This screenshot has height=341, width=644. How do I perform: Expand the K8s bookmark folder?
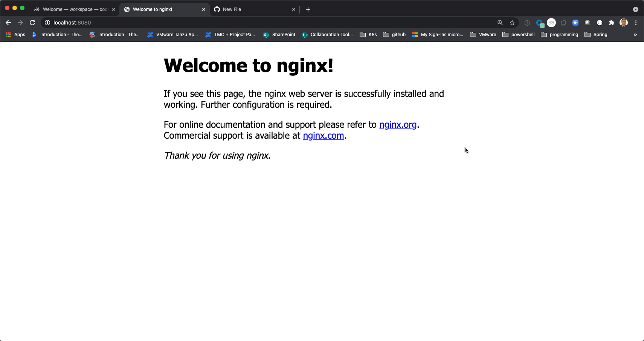click(x=368, y=35)
